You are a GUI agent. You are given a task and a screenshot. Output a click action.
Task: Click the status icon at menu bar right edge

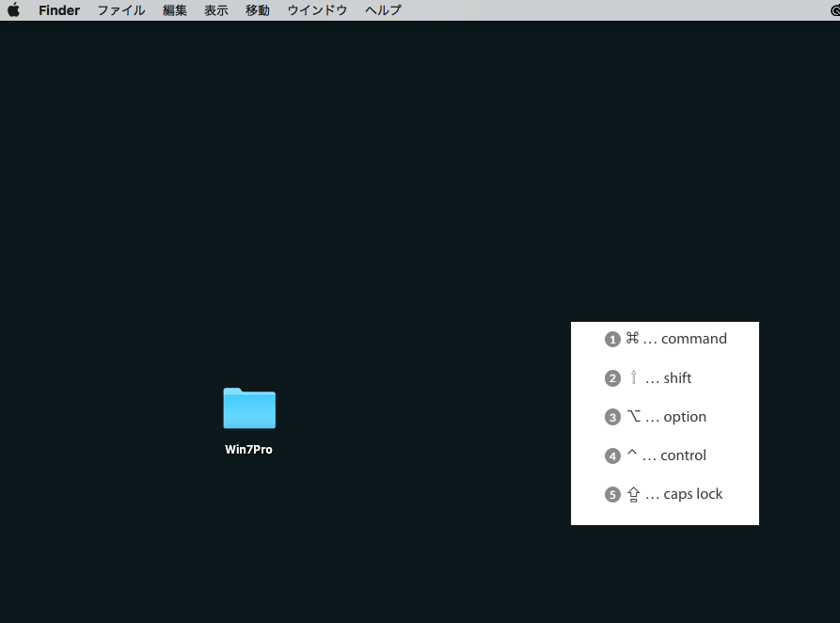click(x=835, y=10)
